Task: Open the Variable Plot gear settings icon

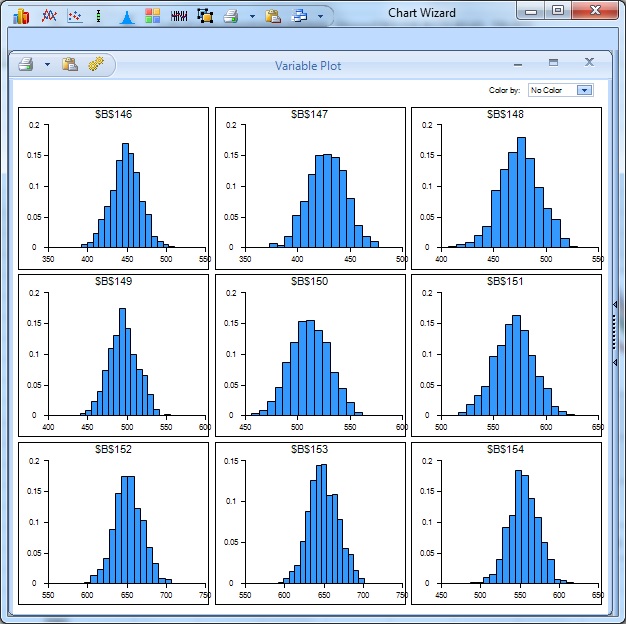Action: click(x=96, y=65)
